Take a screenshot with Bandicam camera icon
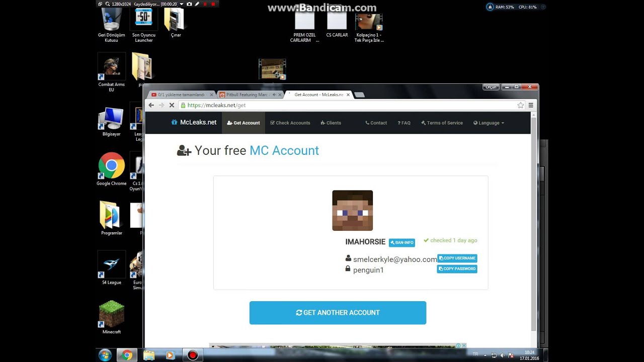The height and width of the screenshot is (362, 644). point(189,4)
